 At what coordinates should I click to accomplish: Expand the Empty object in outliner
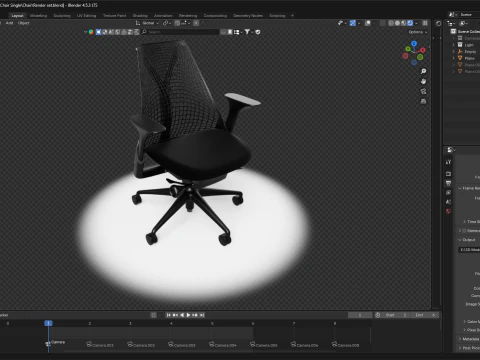[453, 51]
